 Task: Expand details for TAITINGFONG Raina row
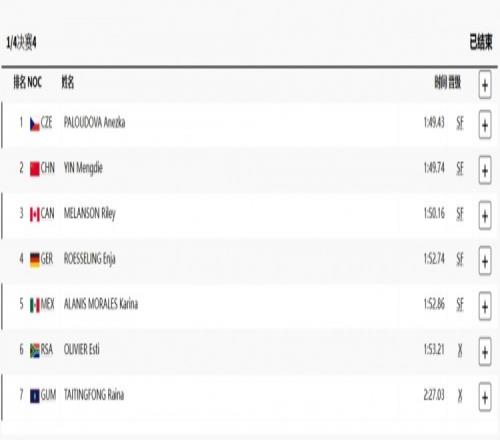(x=485, y=397)
